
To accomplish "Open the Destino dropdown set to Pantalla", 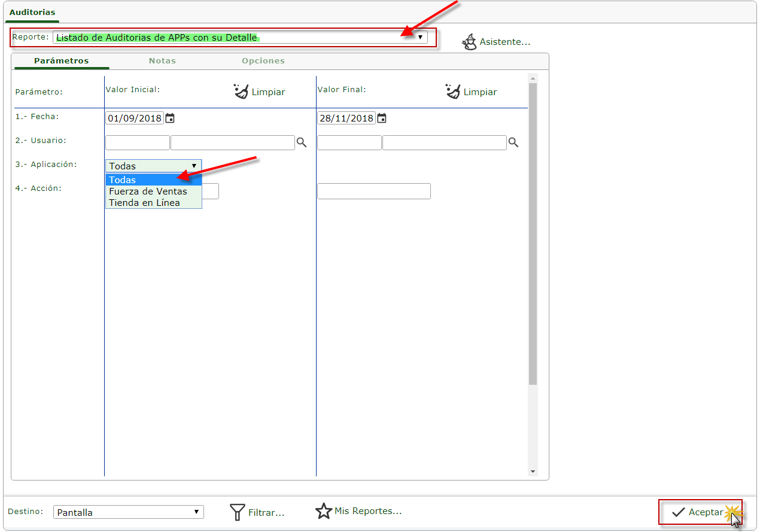I will [x=129, y=512].
